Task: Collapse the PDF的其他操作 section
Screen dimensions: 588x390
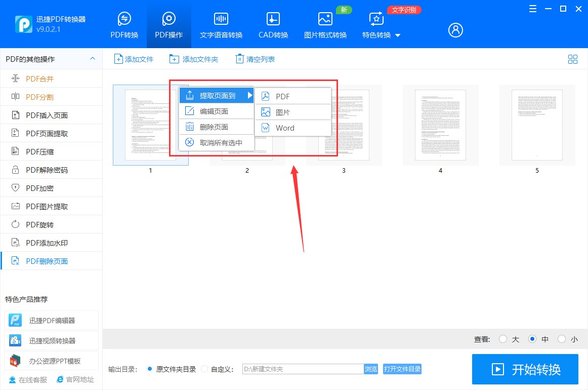Action: [x=93, y=59]
